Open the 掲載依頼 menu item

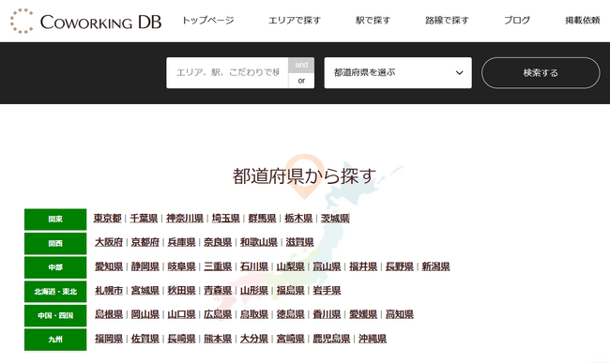[x=583, y=21]
